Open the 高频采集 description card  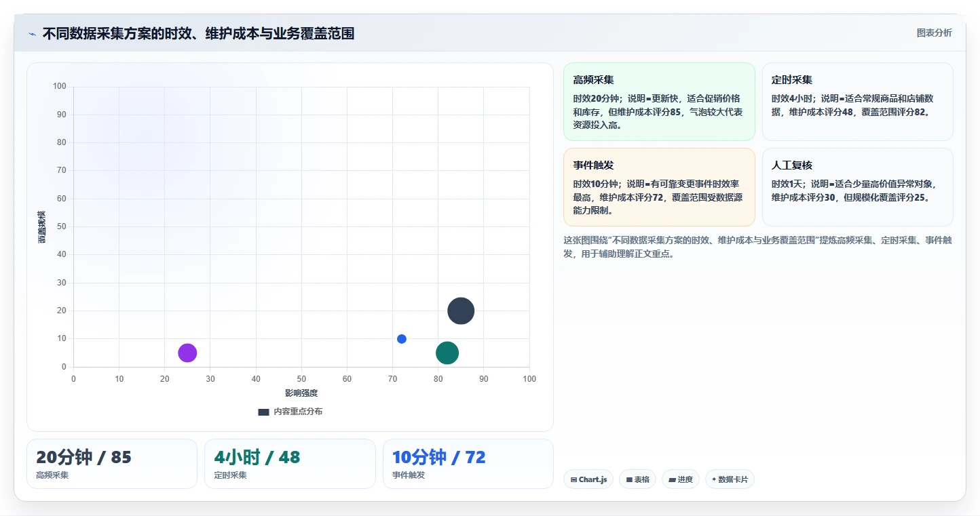(659, 102)
